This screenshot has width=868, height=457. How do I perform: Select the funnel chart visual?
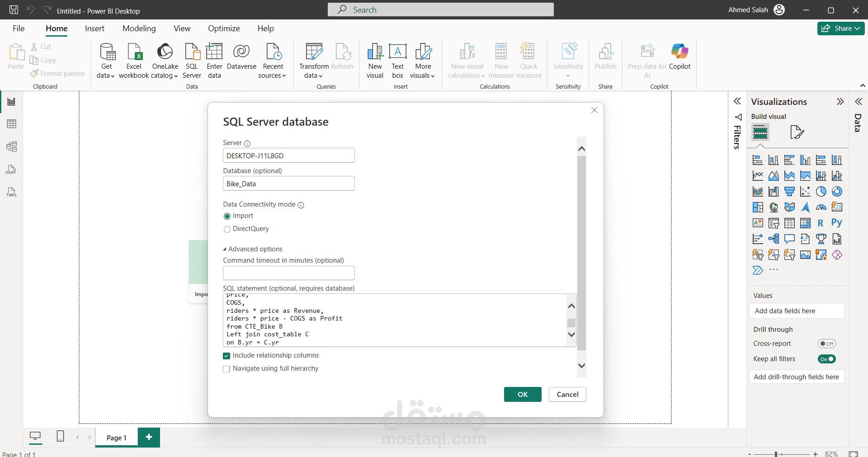pos(789,192)
